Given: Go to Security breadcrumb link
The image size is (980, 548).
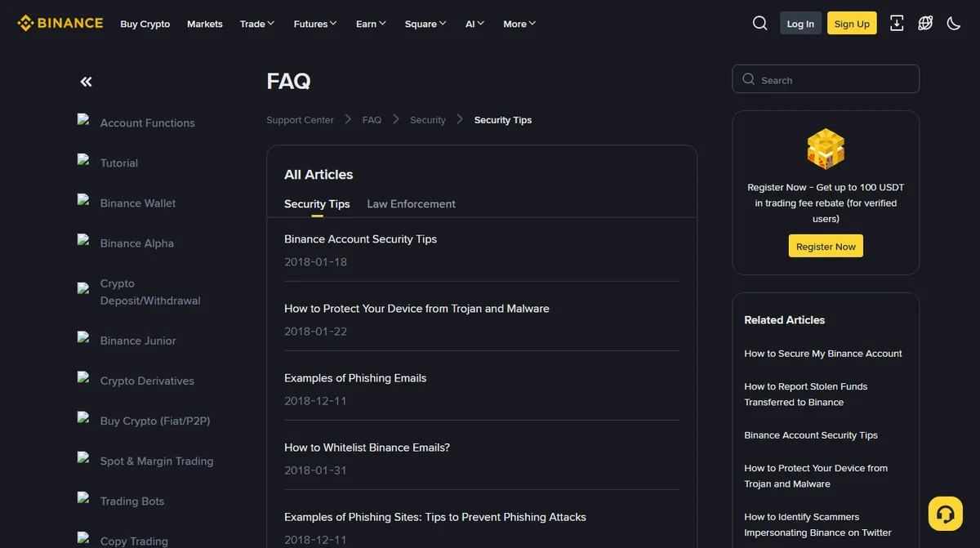Looking at the screenshot, I should click(x=428, y=120).
